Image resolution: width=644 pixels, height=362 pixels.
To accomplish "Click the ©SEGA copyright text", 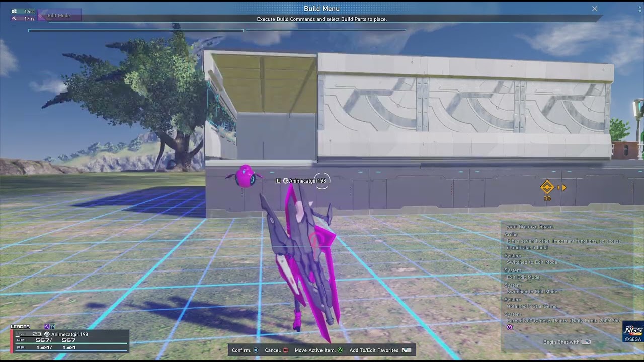I will pos(633,340).
